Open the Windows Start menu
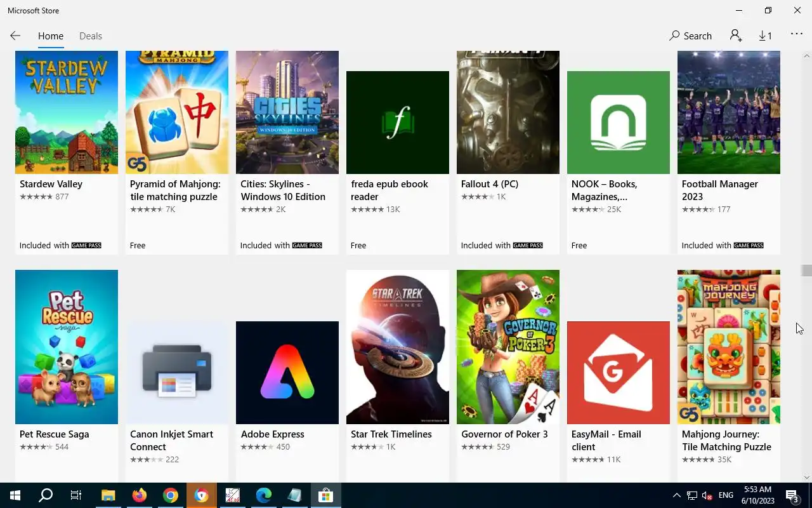 [x=15, y=495]
